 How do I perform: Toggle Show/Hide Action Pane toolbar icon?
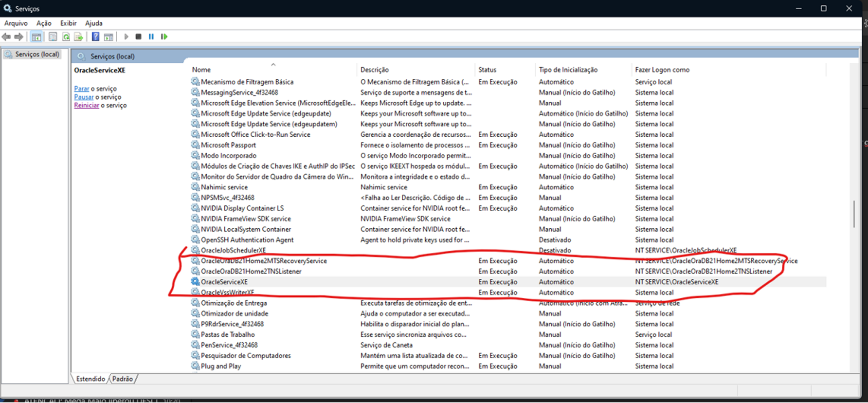pos(108,37)
